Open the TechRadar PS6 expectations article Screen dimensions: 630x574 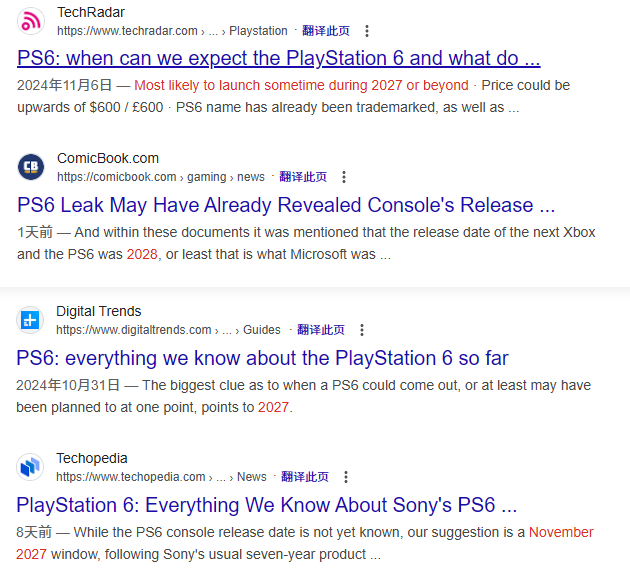pyautogui.click(x=279, y=58)
